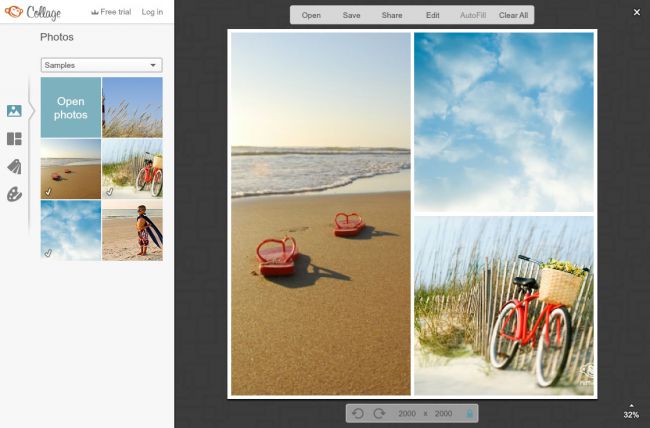This screenshot has width=650, height=428.
Task: Click Open in the top toolbar
Action: (x=311, y=16)
